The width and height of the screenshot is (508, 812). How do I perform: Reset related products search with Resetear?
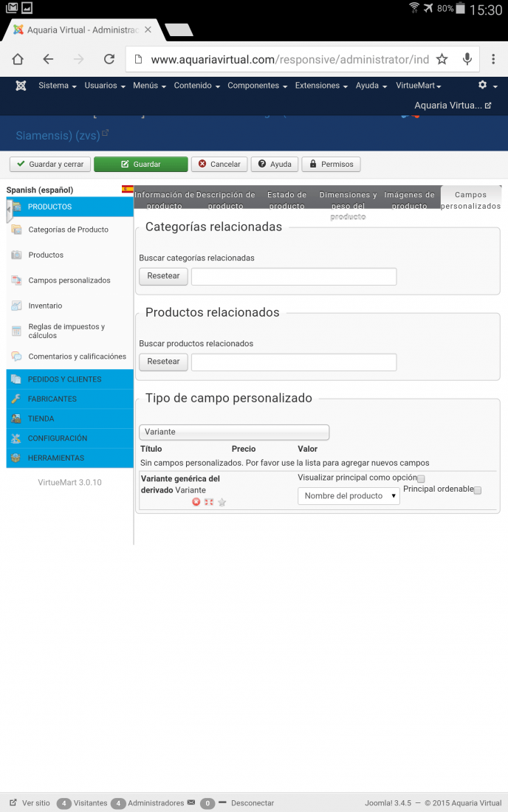(163, 362)
